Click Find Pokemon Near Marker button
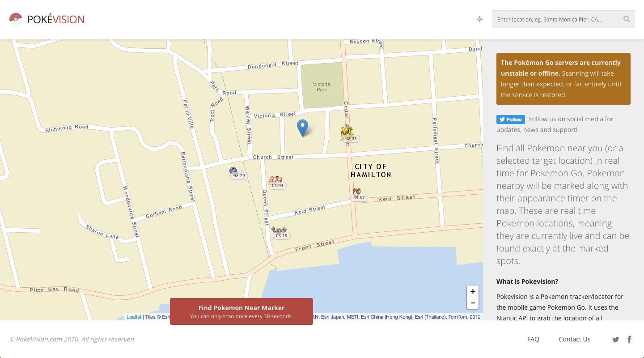This screenshot has height=358, width=644. pyautogui.click(x=241, y=311)
